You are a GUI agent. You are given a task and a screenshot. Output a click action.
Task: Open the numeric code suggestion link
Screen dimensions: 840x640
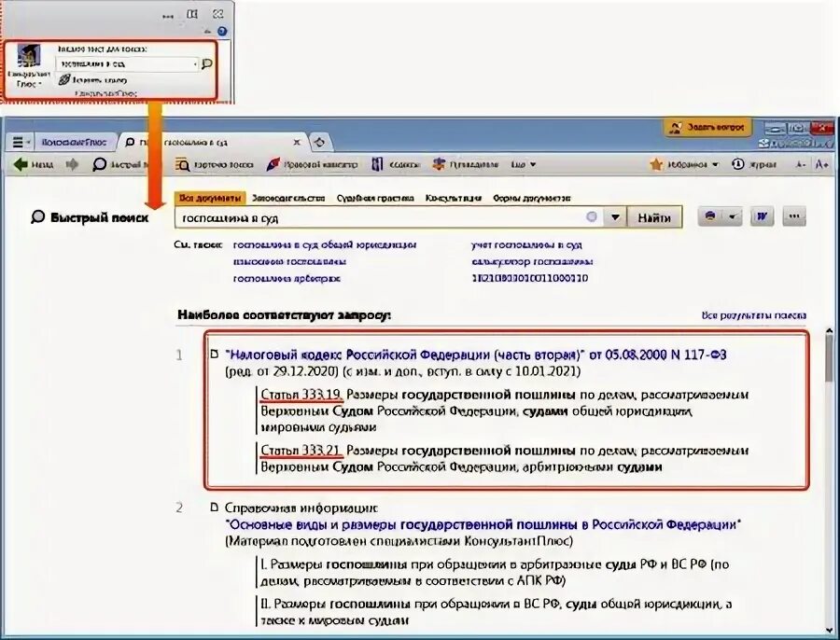pyautogui.click(x=530, y=279)
